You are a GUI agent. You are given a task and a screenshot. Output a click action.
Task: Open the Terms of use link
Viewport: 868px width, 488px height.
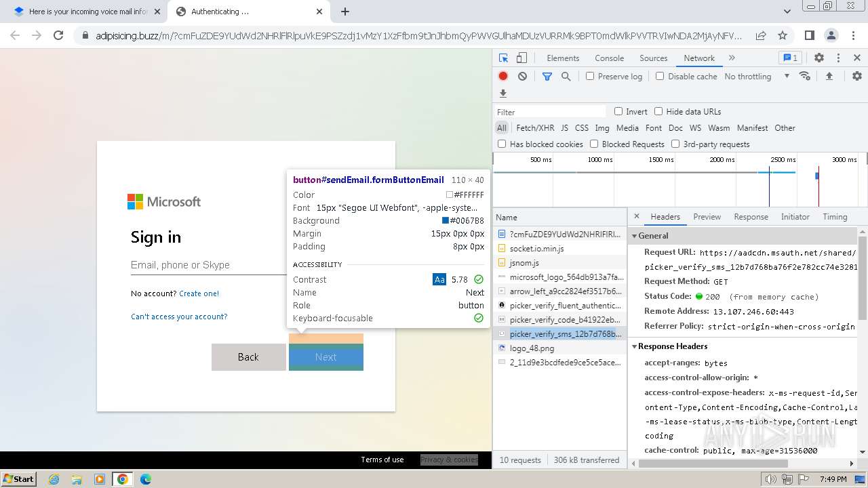point(382,460)
